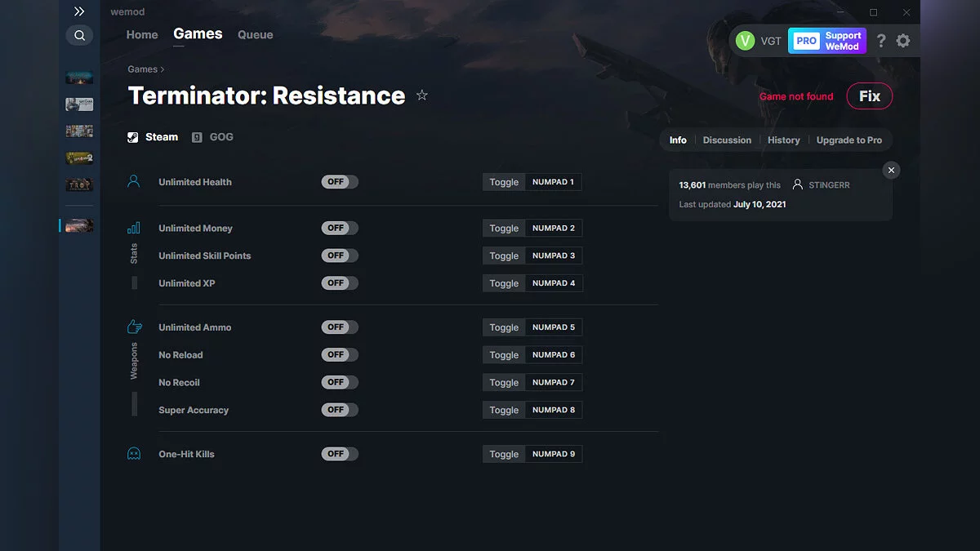Screen dimensions: 980x551
Task: Dismiss the members info card
Action: tap(891, 170)
